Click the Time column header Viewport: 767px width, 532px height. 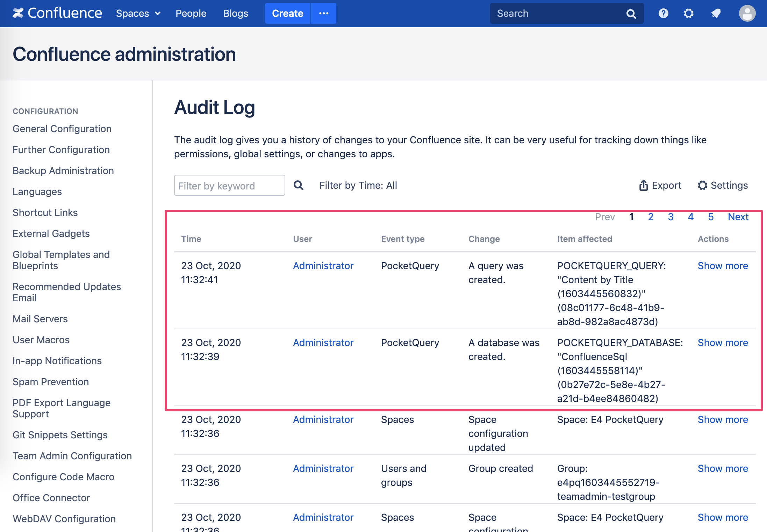191,239
